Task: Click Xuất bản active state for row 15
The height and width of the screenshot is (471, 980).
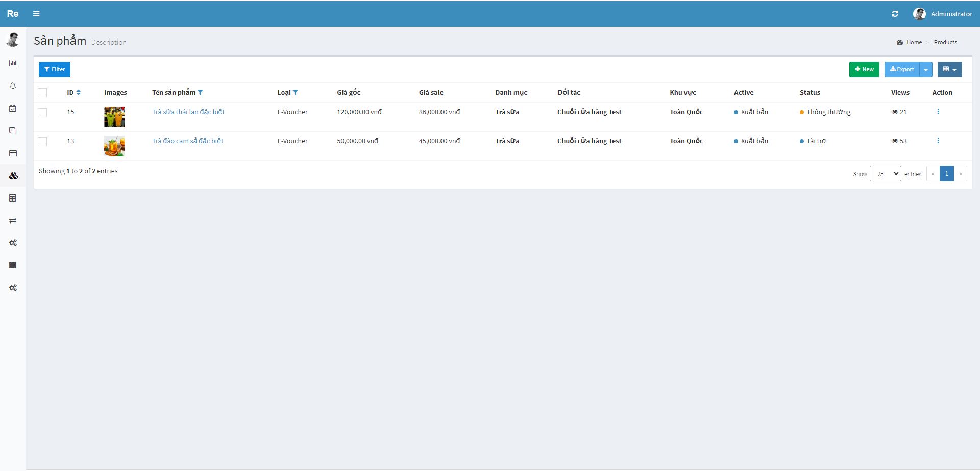Action: click(751, 112)
